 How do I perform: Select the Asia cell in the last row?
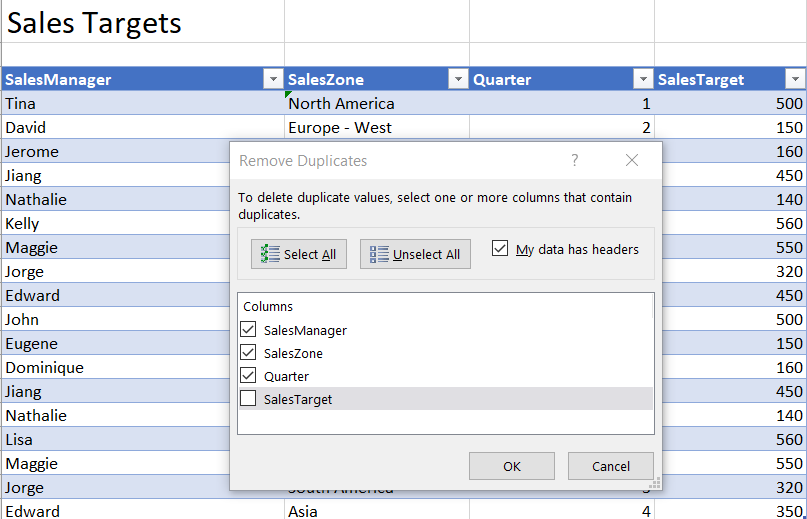tap(377, 511)
